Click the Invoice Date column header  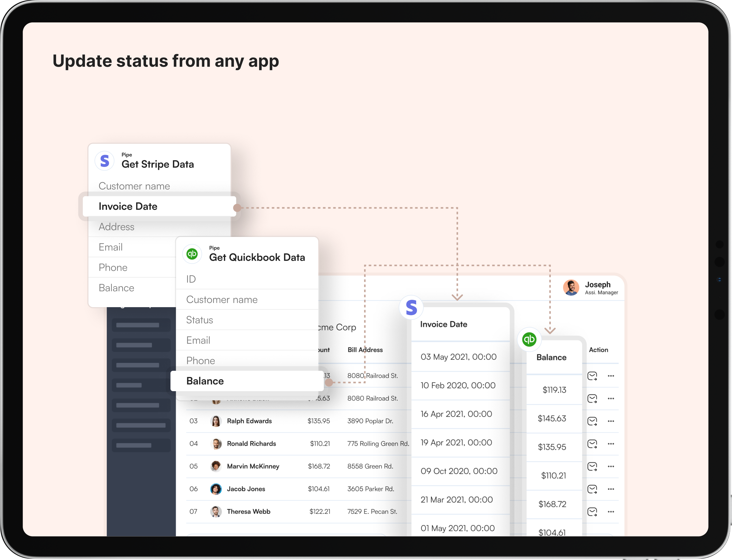(444, 325)
